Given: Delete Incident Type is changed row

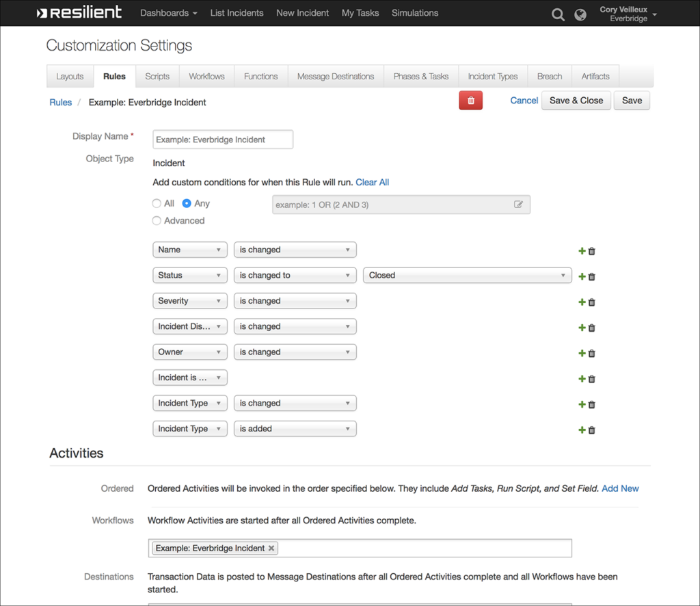Looking at the screenshot, I should (x=592, y=404).
